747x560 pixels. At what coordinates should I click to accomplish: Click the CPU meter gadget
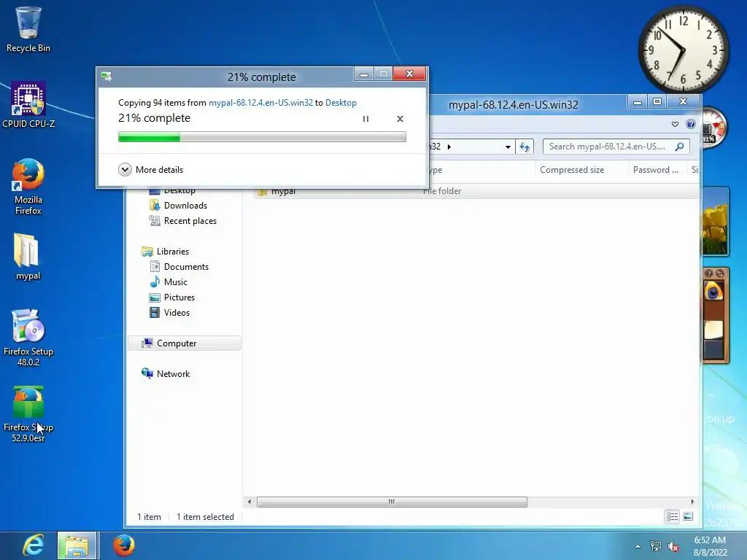coord(713,128)
